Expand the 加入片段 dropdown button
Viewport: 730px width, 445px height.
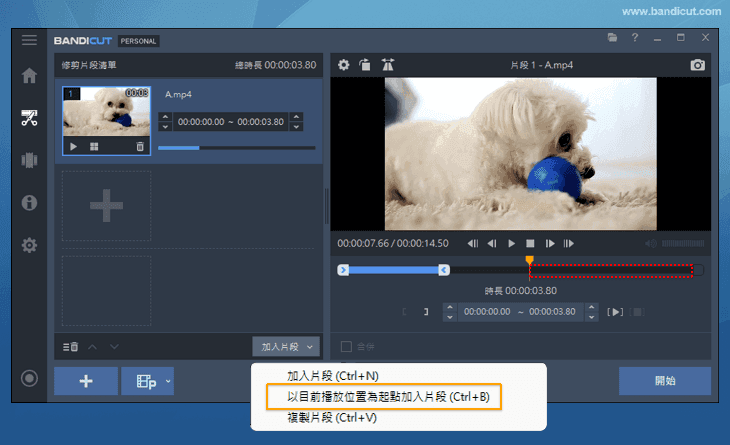pos(286,347)
